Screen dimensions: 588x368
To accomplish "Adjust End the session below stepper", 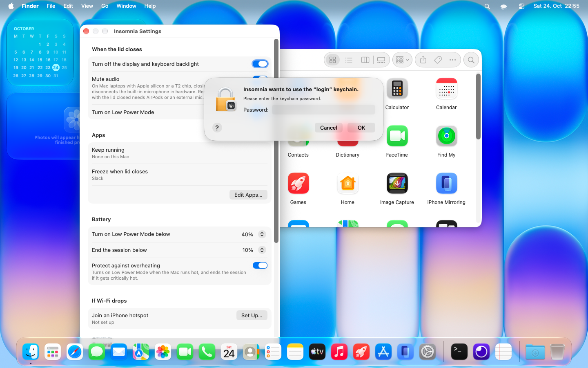I will pyautogui.click(x=262, y=250).
